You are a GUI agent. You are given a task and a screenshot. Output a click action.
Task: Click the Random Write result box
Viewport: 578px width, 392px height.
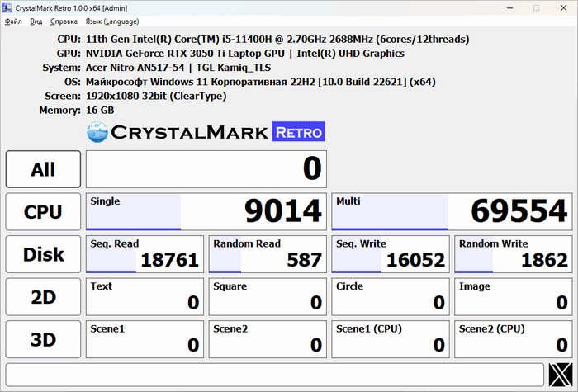(x=513, y=254)
